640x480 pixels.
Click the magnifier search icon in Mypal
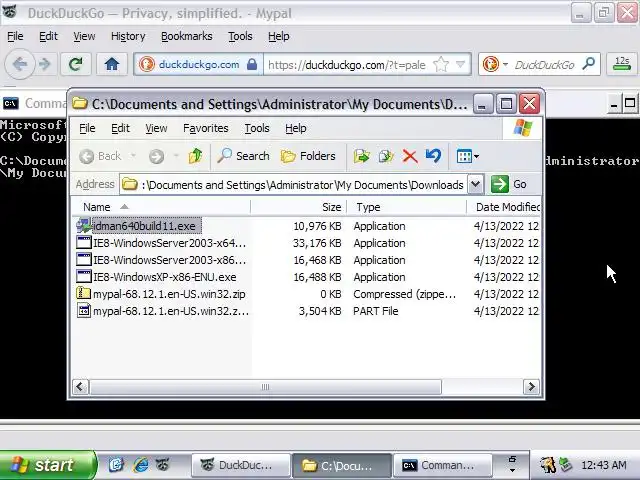click(589, 64)
